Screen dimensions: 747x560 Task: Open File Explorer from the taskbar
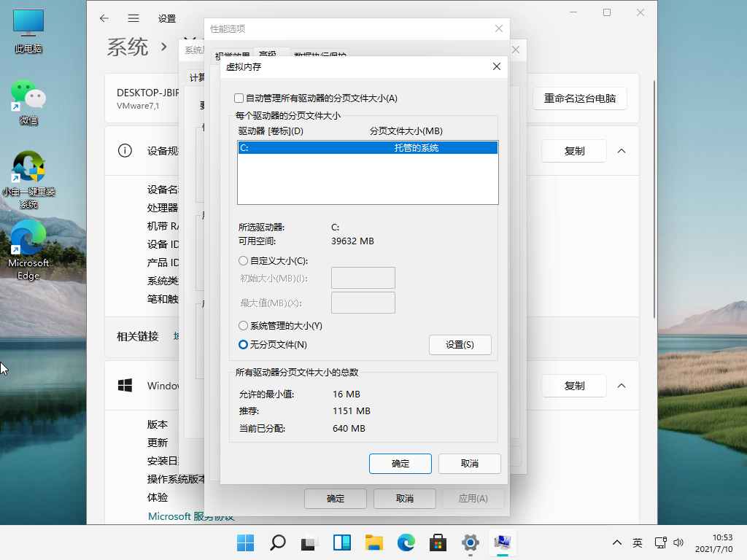coord(374,542)
